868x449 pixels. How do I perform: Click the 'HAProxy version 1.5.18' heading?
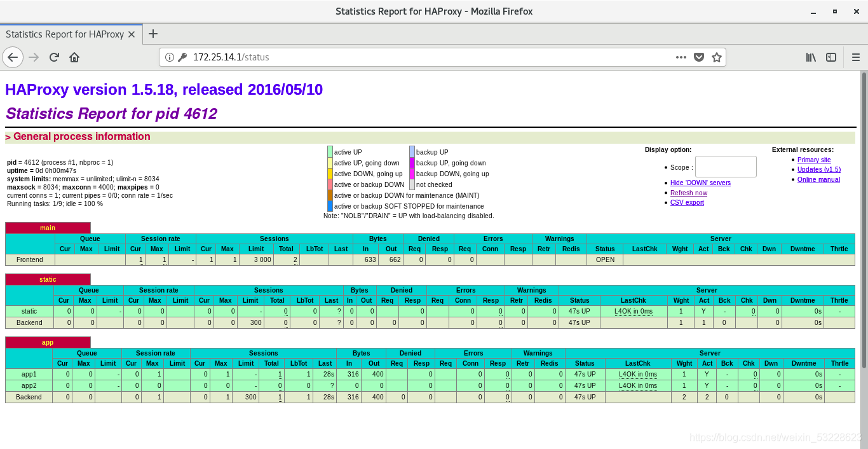coord(164,90)
